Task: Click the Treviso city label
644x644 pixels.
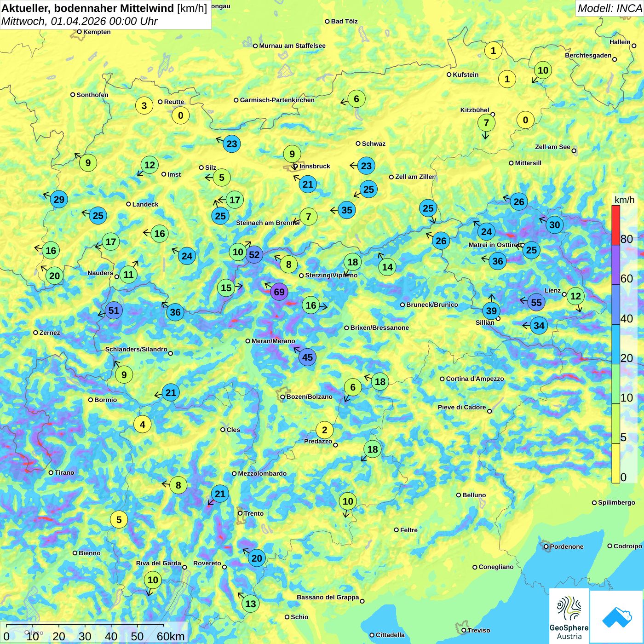Action: pos(478,630)
